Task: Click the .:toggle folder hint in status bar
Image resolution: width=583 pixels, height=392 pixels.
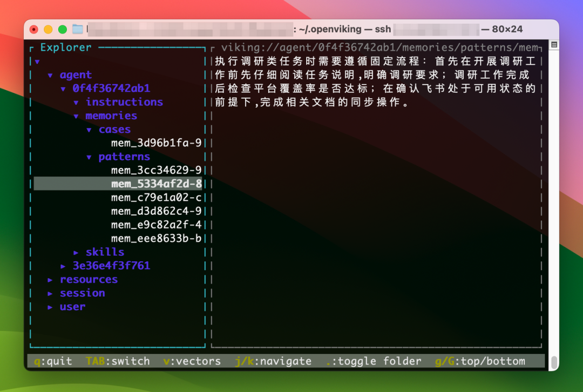Action: [374, 361]
